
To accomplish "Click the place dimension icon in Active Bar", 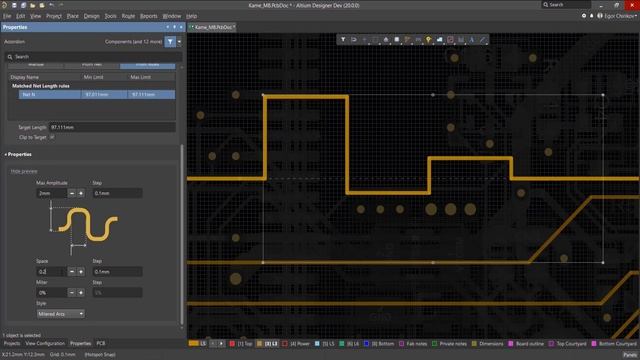I will pos(461,40).
